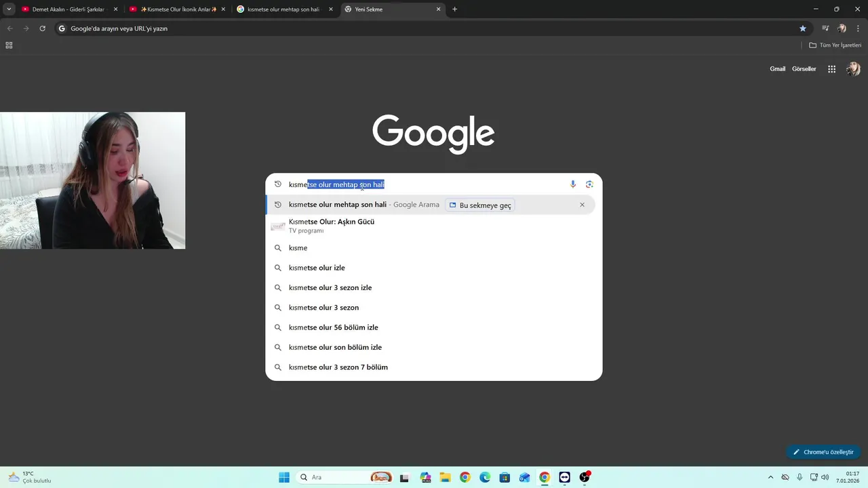Image resolution: width=868 pixels, height=488 pixels.
Task: Go back to previous page
Action: [9, 28]
